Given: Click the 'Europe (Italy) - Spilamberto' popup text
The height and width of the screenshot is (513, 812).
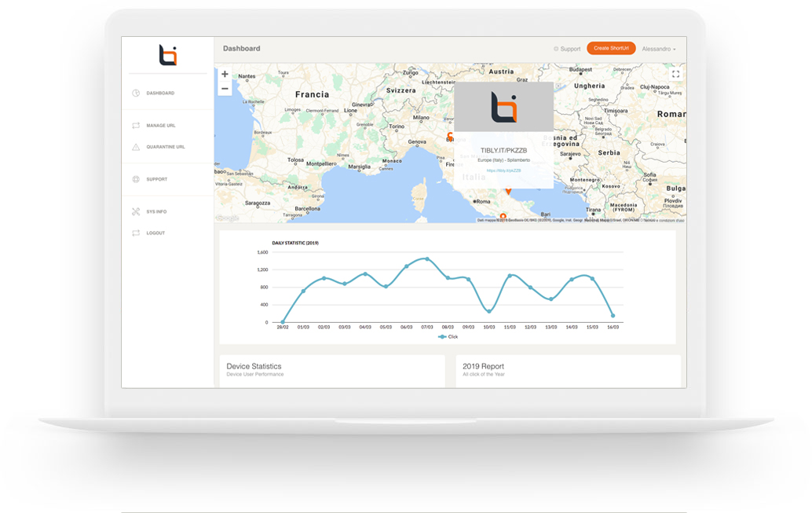Looking at the screenshot, I should [503, 160].
